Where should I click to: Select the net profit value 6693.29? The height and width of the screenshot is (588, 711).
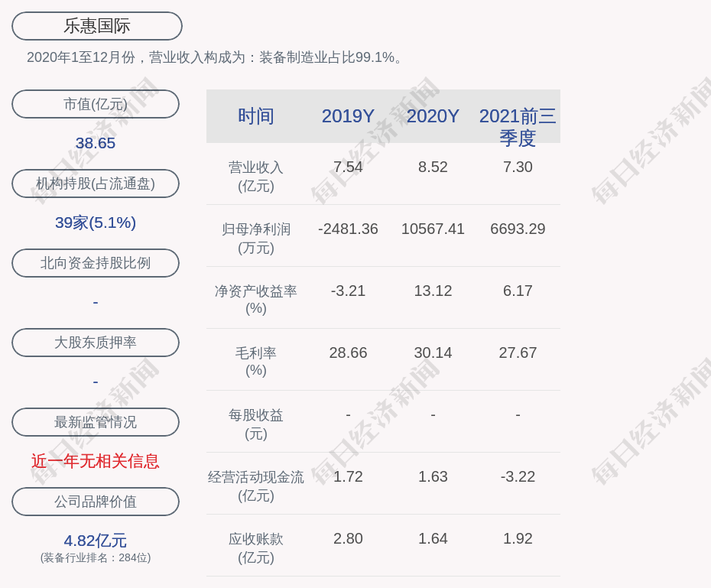(518, 229)
